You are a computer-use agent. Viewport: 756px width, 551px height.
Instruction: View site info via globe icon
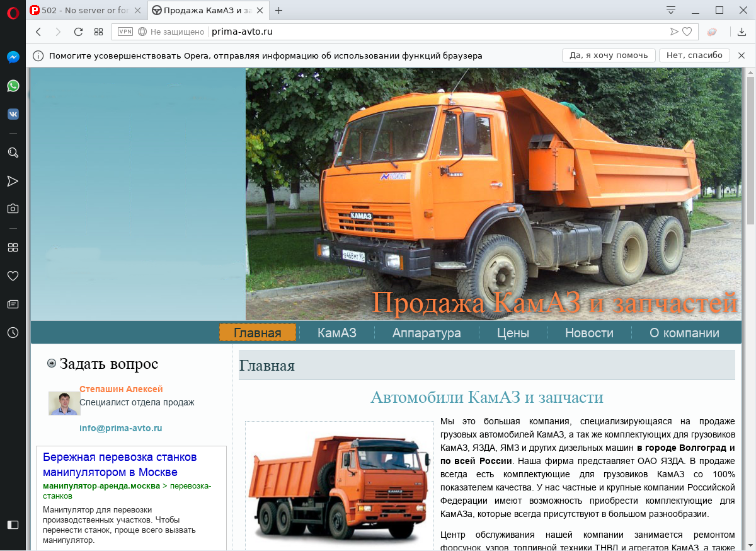pos(142,32)
